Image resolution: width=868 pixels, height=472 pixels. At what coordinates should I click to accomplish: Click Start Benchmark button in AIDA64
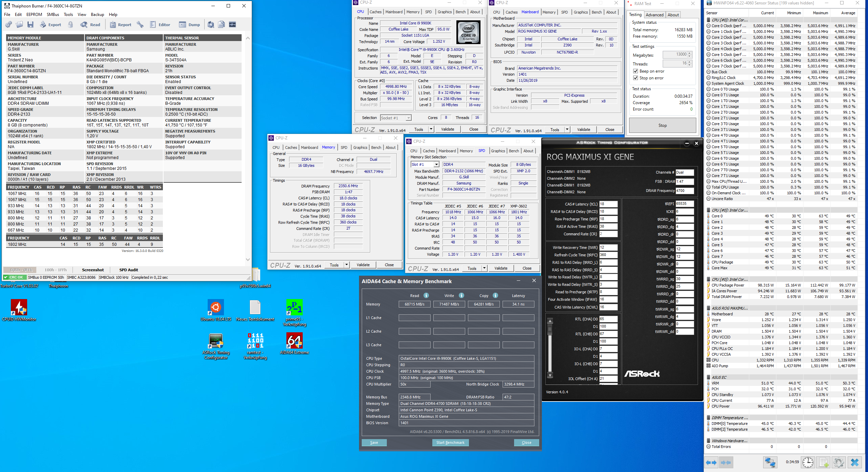[x=450, y=442]
